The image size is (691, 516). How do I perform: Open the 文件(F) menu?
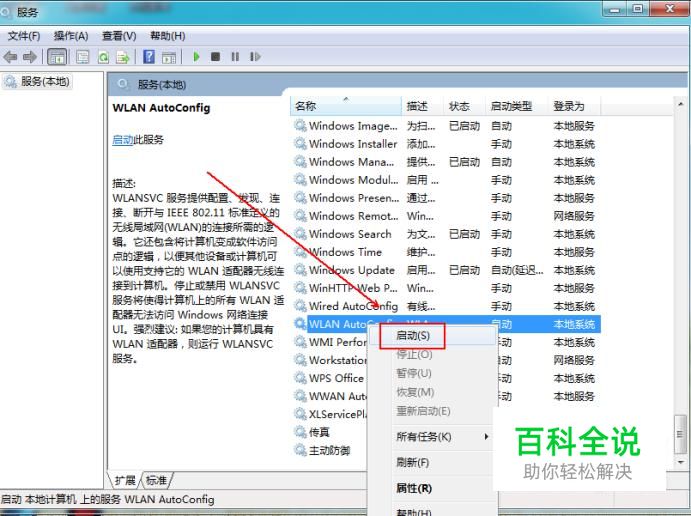pos(24,36)
